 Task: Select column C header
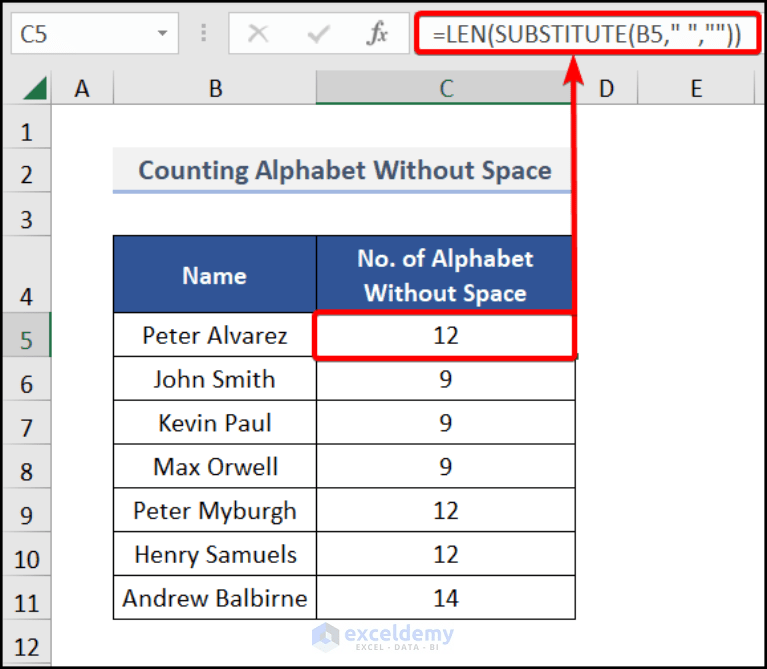(x=444, y=89)
